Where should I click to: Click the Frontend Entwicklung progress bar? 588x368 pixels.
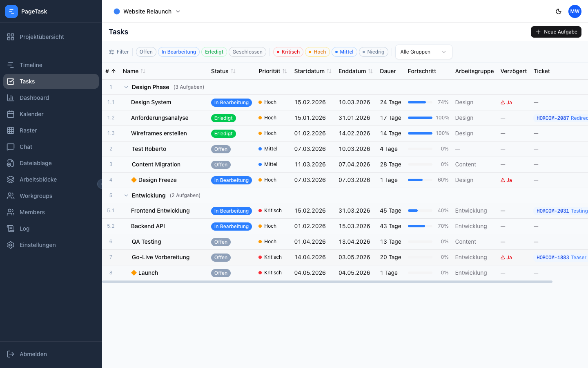(x=420, y=211)
